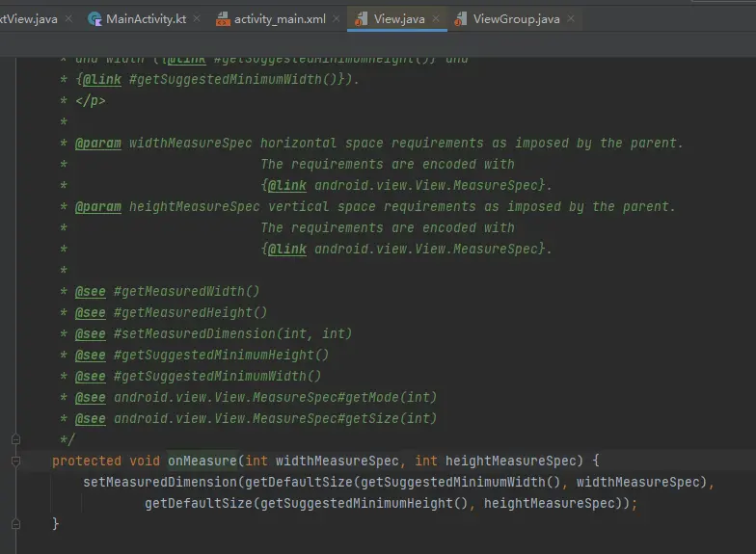Viewport: 756px width, 554px height.
Task: Follow the MeasureSpec#getSize(int) reference
Action: click(276, 418)
